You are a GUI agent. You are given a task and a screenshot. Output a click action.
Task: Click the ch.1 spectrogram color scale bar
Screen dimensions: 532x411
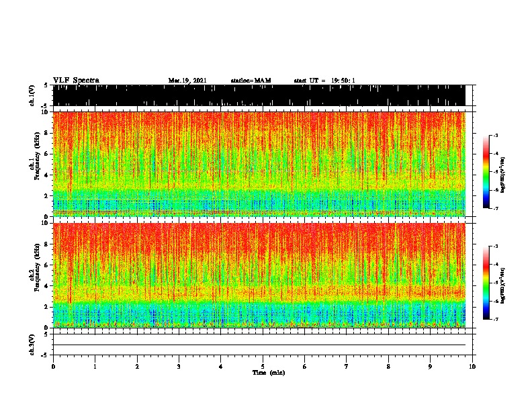(486, 172)
